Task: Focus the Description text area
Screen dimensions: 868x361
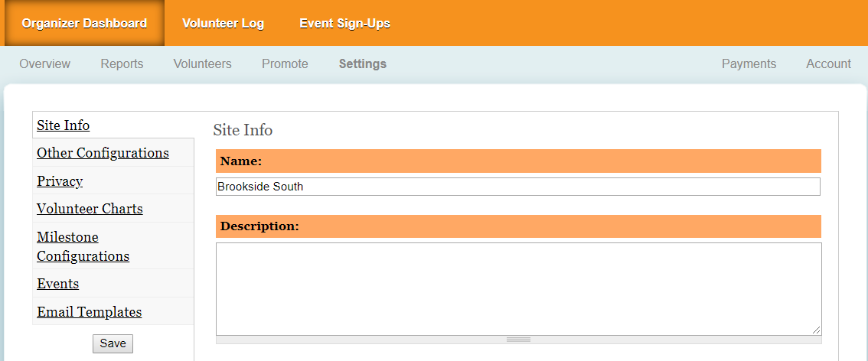Action: pos(517,288)
